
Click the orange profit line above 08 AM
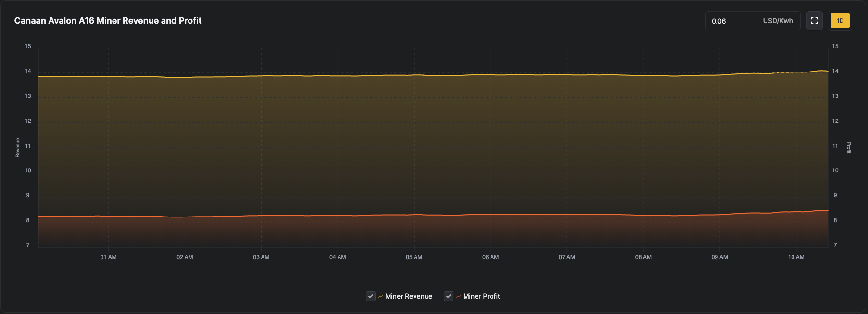(x=643, y=215)
